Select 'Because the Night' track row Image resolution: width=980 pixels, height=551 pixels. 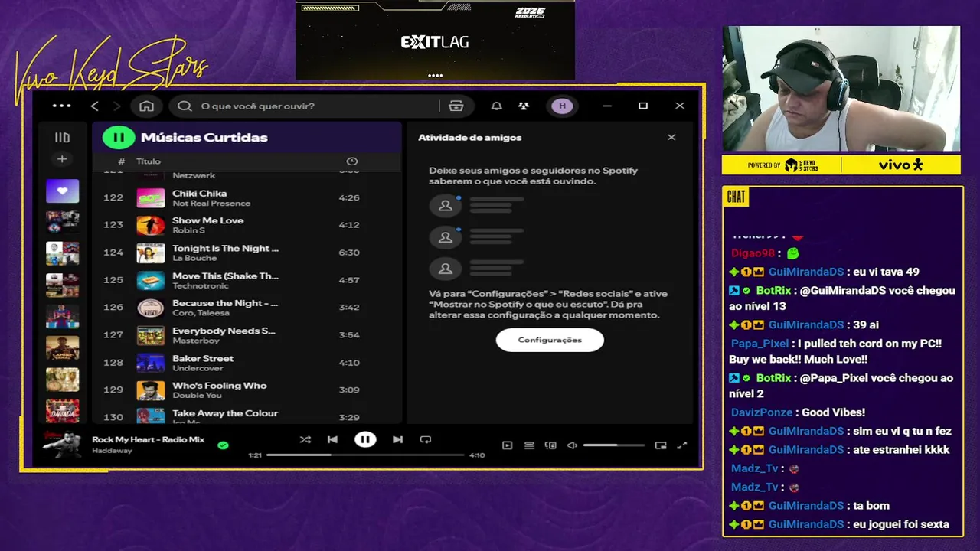[247, 308]
